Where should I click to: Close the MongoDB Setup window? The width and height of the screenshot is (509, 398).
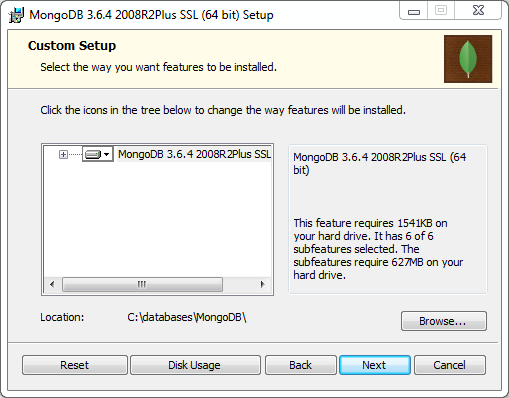coord(478,10)
